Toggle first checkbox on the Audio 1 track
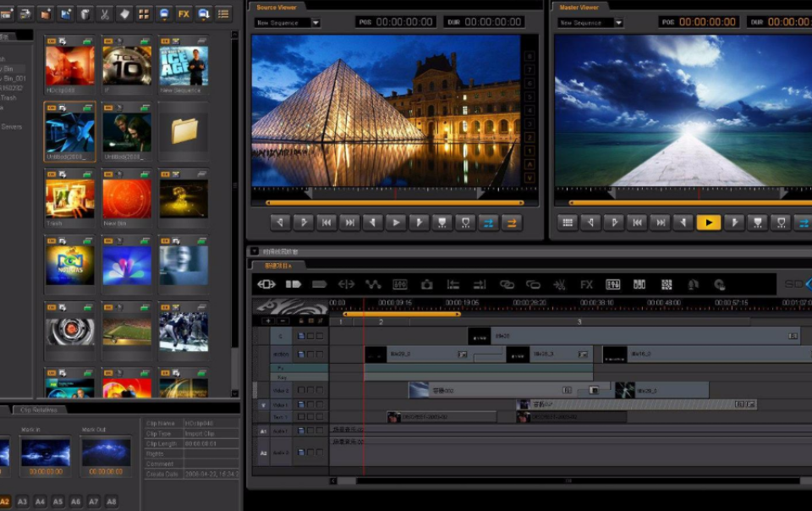This screenshot has width=812, height=511. coord(301,431)
